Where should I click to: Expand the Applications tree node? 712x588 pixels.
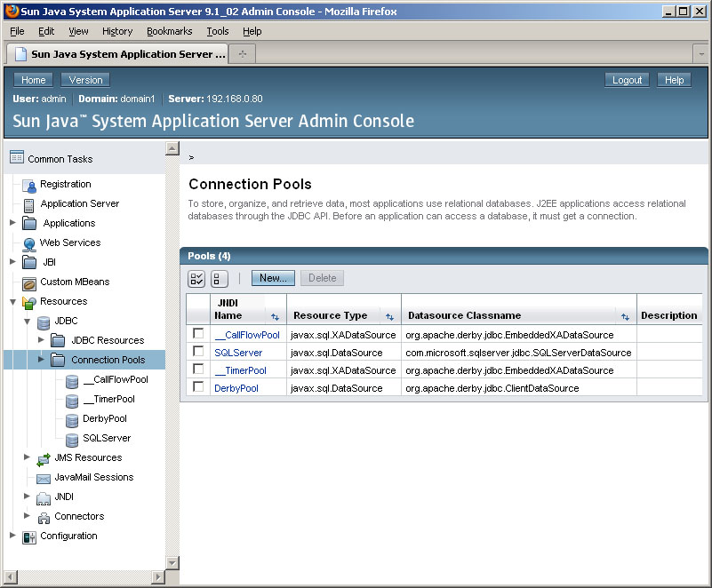[12, 222]
